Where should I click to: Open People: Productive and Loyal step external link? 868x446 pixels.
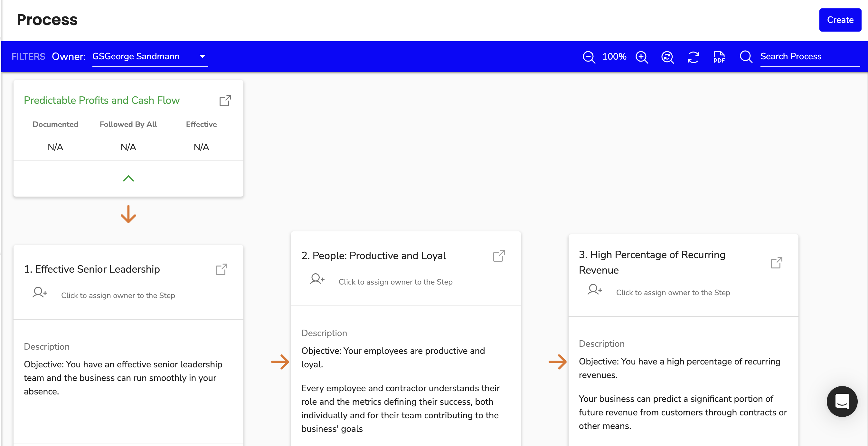pyautogui.click(x=499, y=256)
